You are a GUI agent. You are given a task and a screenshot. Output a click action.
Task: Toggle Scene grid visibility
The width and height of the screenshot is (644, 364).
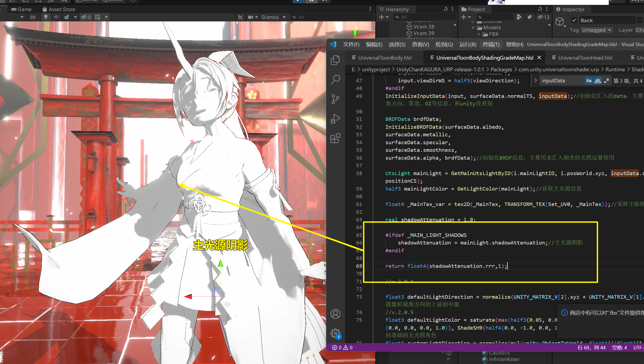(98, 17)
